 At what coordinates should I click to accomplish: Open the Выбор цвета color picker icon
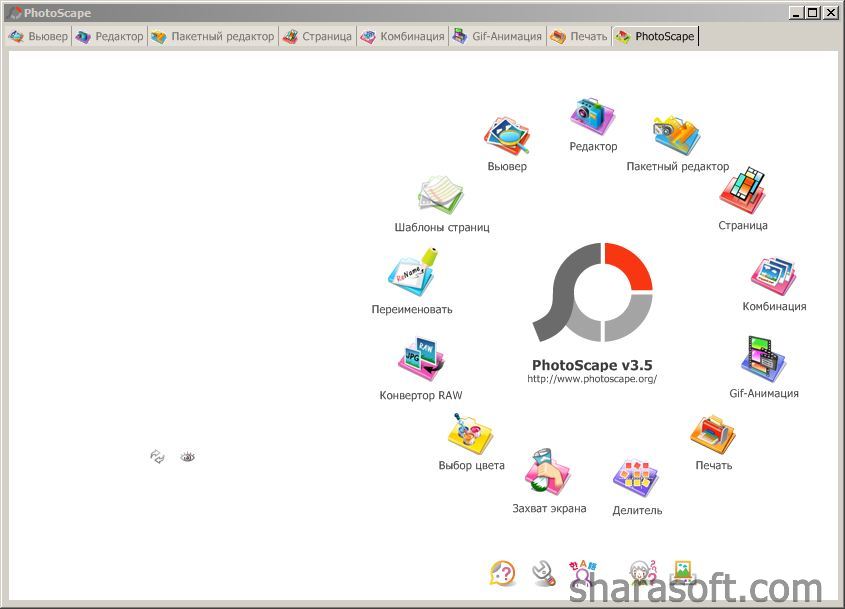pyautogui.click(x=470, y=434)
